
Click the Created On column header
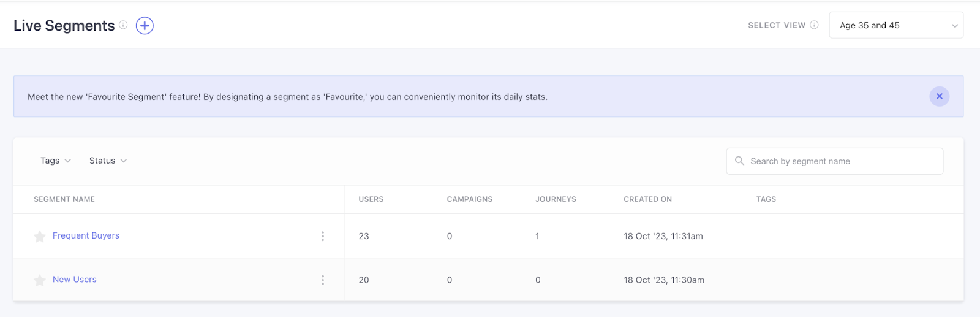(x=647, y=199)
